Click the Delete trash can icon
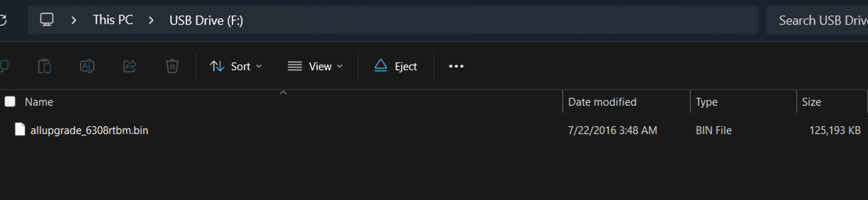Viewport: 868px width, 200px height. click(172, 66)
